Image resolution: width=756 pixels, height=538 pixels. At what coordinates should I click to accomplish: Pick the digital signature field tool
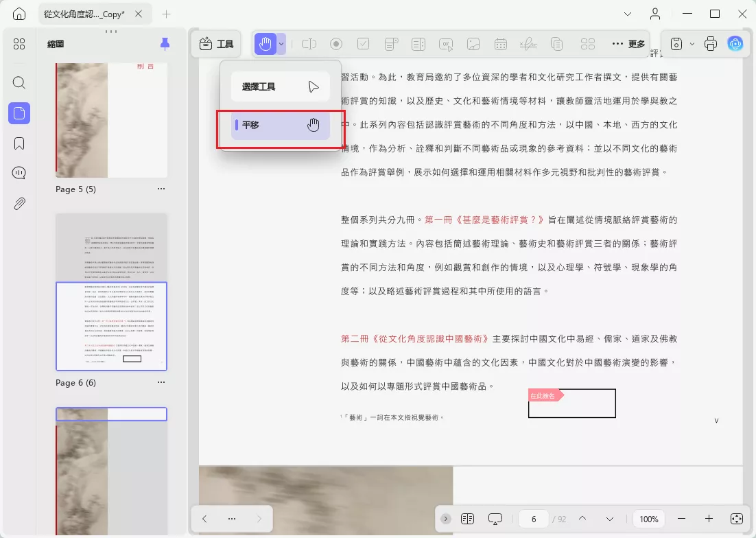(x=528, y=45)
